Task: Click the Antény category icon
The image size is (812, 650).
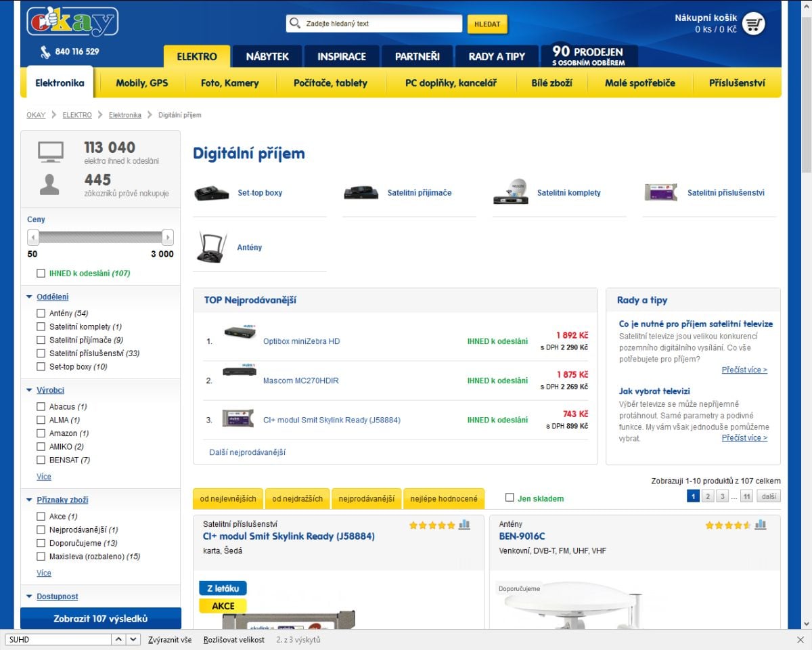Action: click(210, 246)
